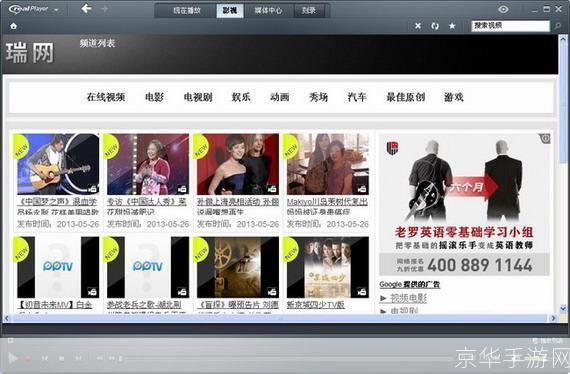Open the 最佳原创 category
This screenshot has height=374, width=570.
point(405,97)
